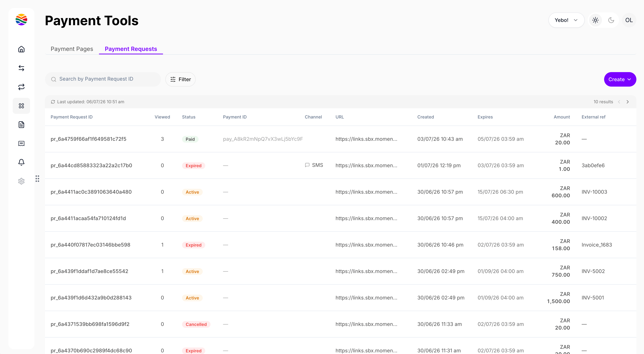Click the SMS channel icon in expired row
The height and width of the screenshot is (354, 644).
pyautogui.click(x=307, y=165)
